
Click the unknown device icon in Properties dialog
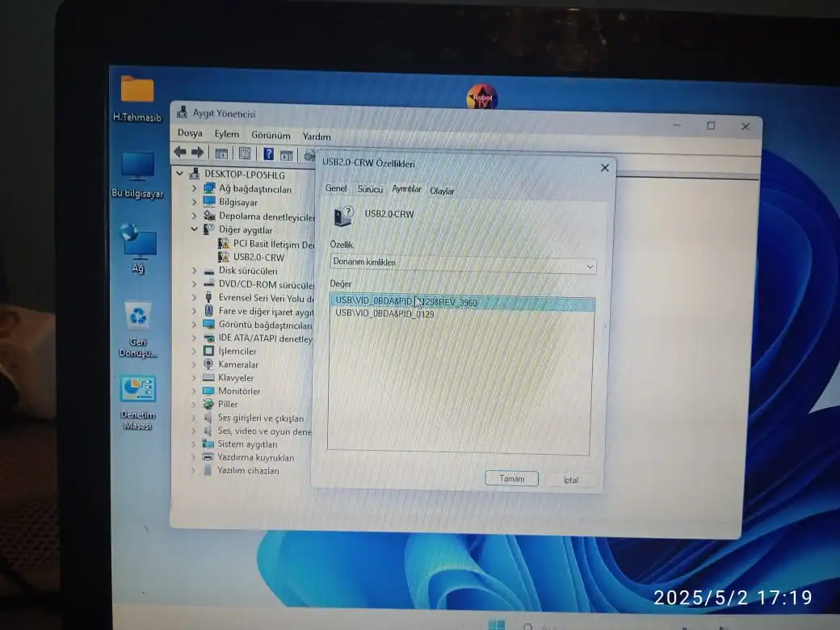[x=343, y=216]
